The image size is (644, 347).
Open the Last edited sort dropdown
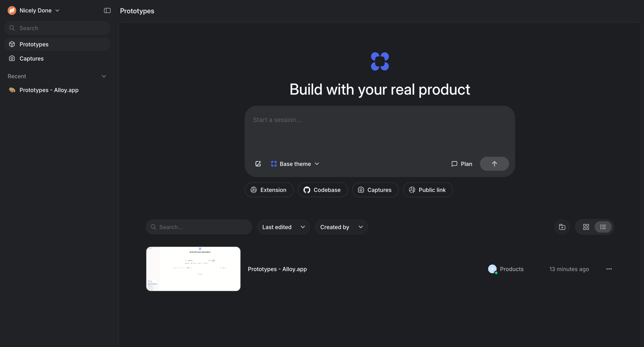283,227
